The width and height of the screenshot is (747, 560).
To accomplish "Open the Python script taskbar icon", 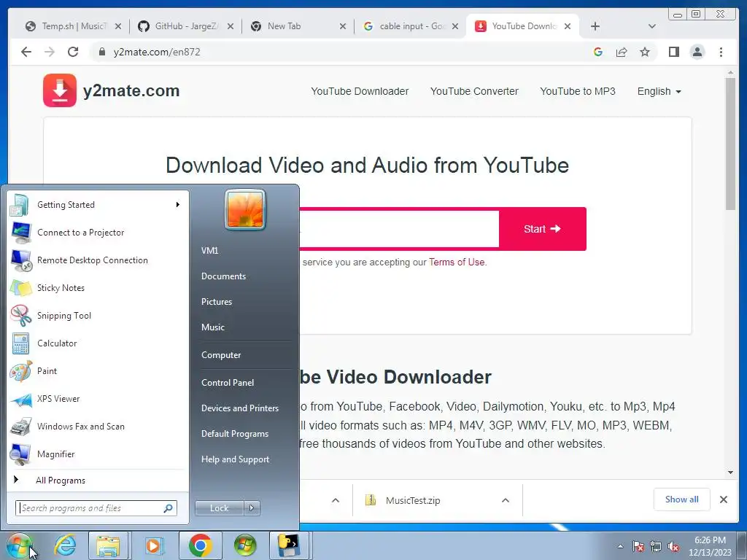I will pyautogui.click(x=290, y=545).
